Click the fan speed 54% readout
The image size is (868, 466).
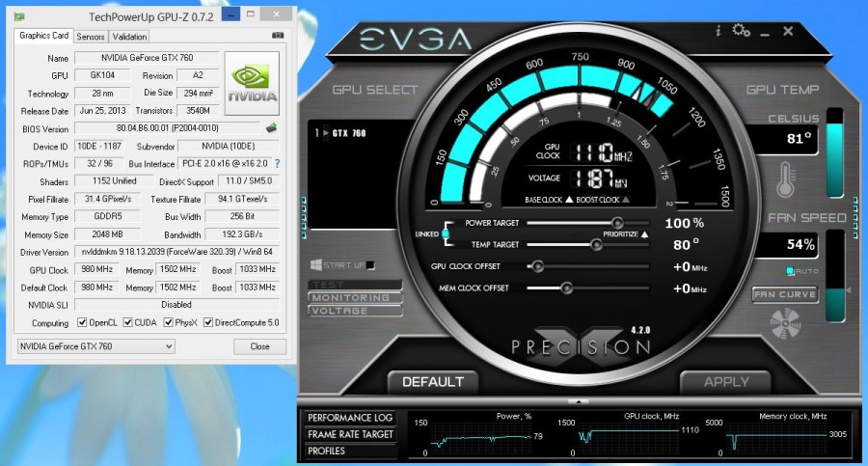coord(786,244)
